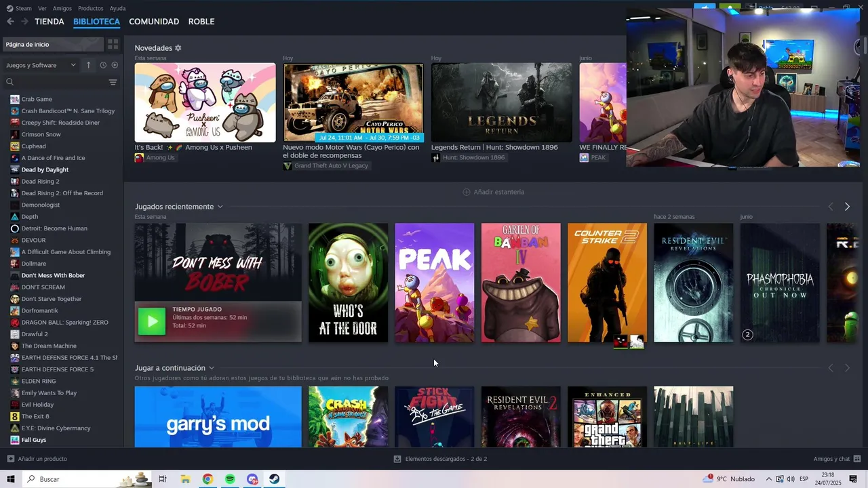Open the Cayo Perico Motor Wars thumbnail
The image size is (868, 488).
(353, 102)
